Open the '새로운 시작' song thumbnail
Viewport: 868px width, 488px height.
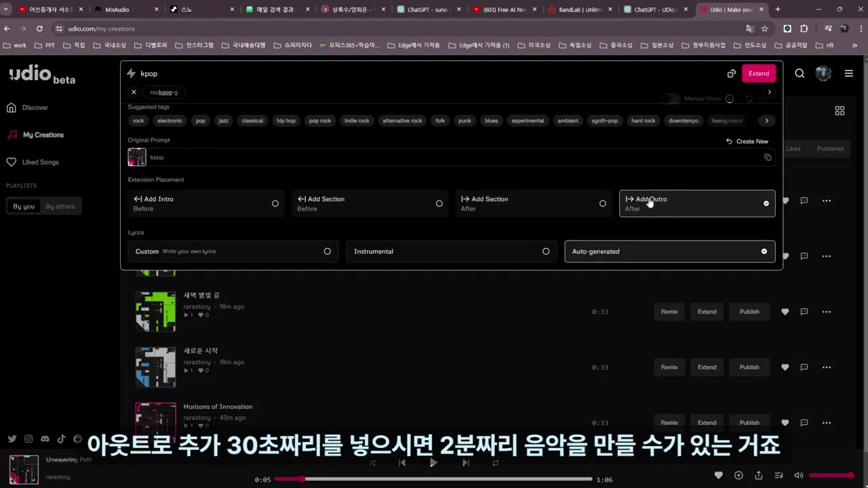(x=155, y=367)
